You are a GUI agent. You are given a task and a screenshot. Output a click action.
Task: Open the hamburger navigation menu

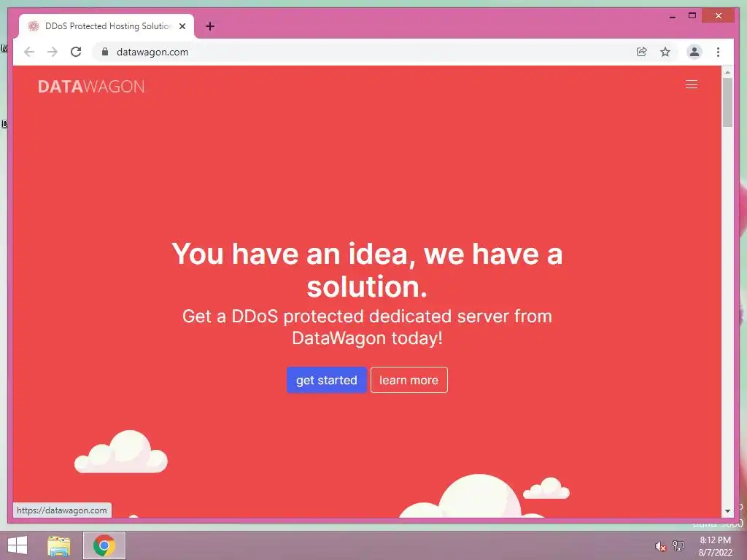point(692,85)
